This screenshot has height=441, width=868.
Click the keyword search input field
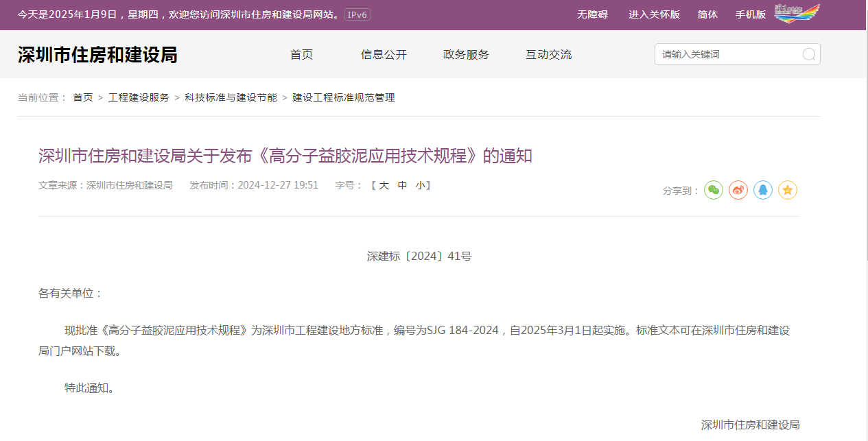(x=727, y=54)
